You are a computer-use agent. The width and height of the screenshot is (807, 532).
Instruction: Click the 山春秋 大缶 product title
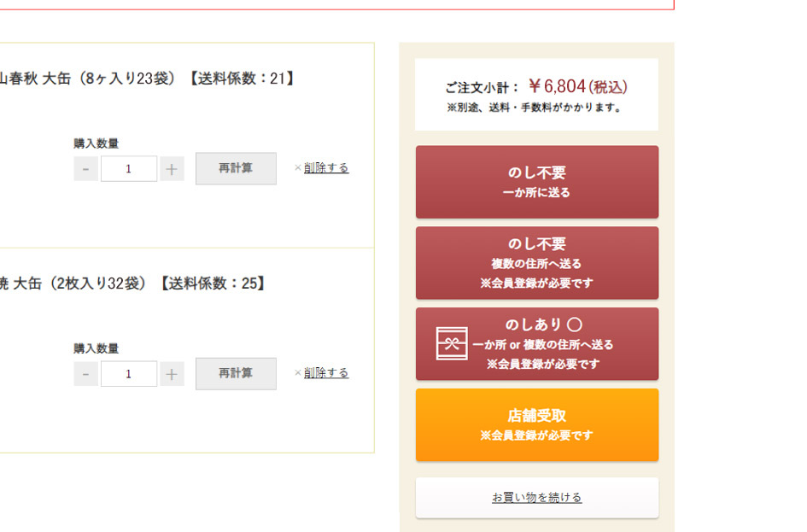pos(147,79)
